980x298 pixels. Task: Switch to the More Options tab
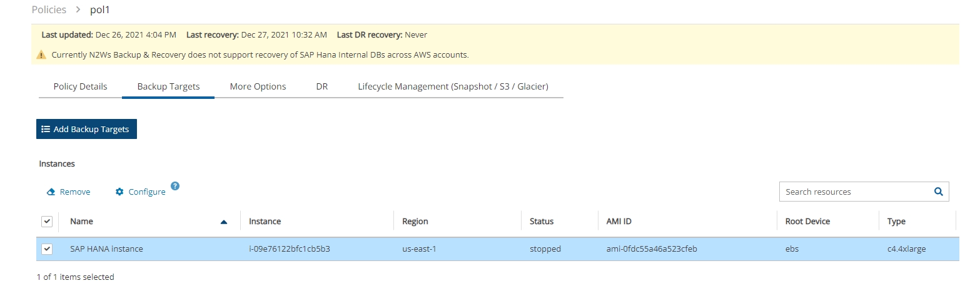pos(258,86)
